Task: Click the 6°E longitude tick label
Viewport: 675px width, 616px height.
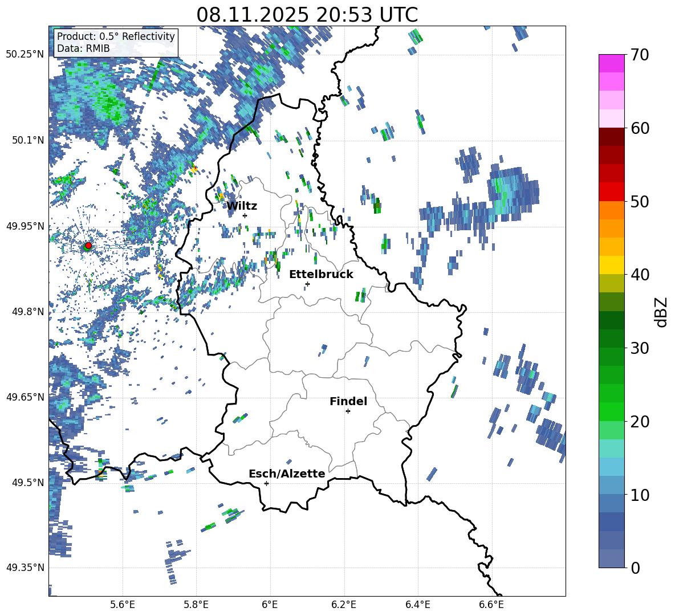Action: [270, 605]
